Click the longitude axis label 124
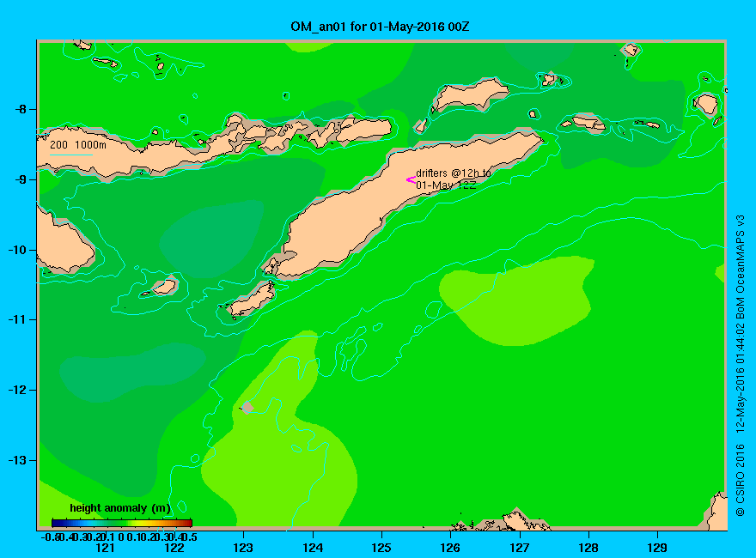Screen dimensions: 756x558 pyautogui.click(x=313, y=548)
